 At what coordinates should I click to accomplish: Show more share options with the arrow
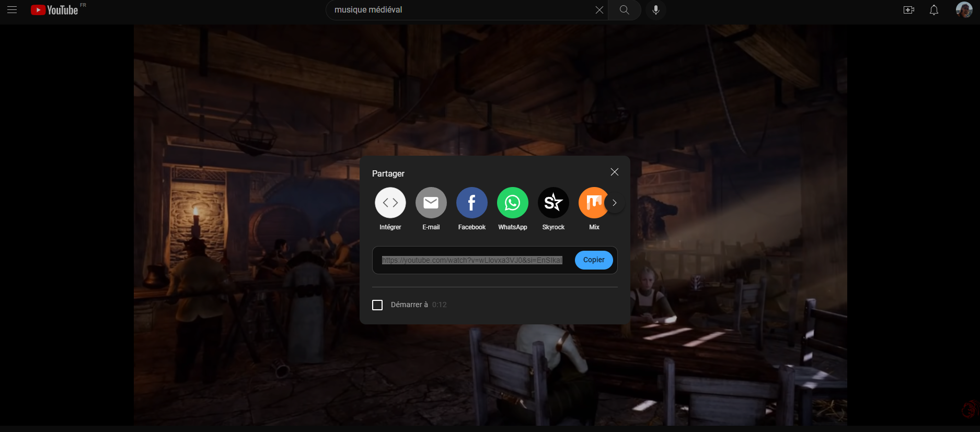pos(615,203)
